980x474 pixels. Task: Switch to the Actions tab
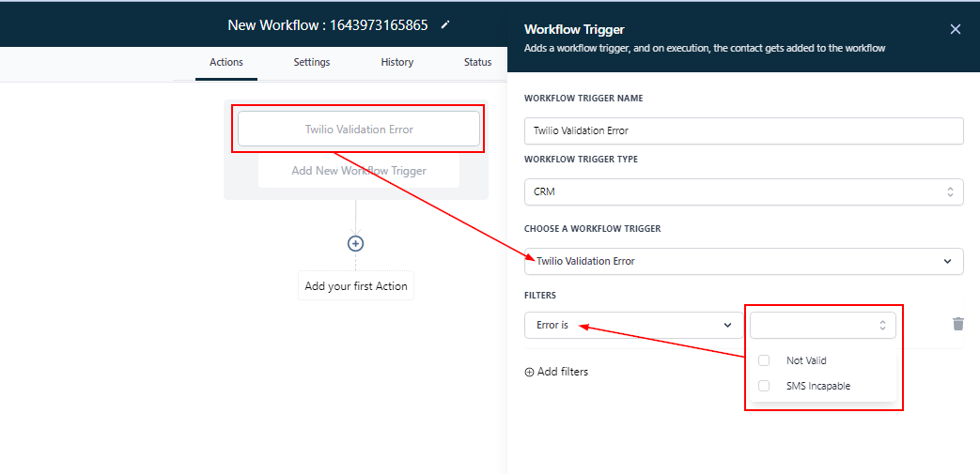226,62
